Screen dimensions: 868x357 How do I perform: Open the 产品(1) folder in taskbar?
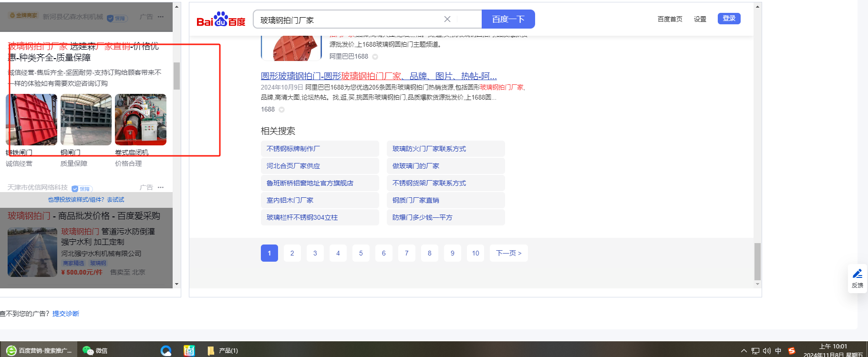coord(223,351)
